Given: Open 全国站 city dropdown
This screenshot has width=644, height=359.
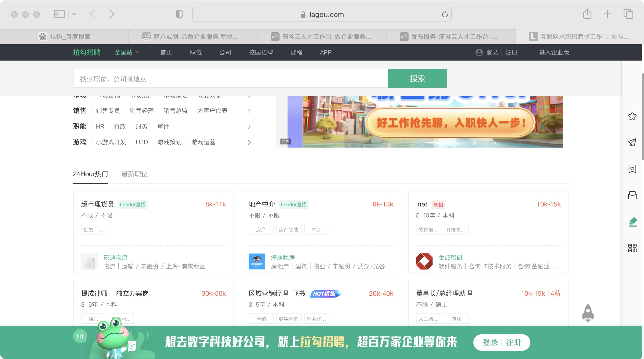Looking at the screenshot, I should pos(127,52).
